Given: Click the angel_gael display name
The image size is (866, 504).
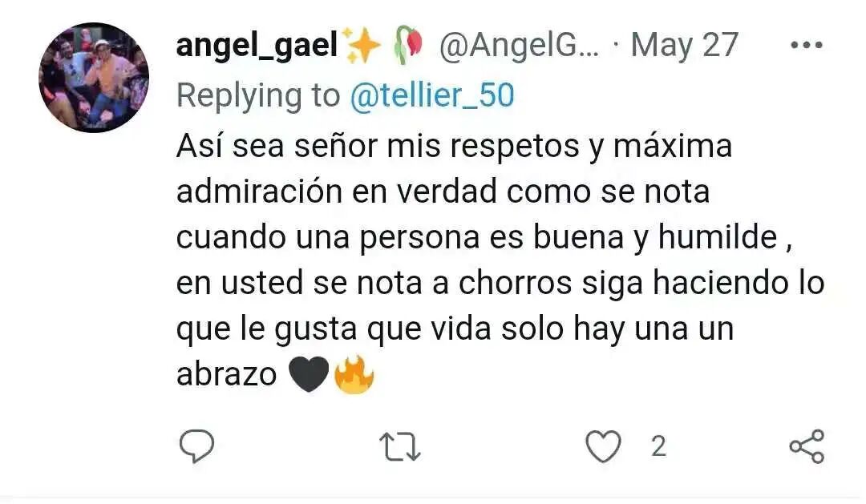Looking at the screenshot, I should (257, 45).
